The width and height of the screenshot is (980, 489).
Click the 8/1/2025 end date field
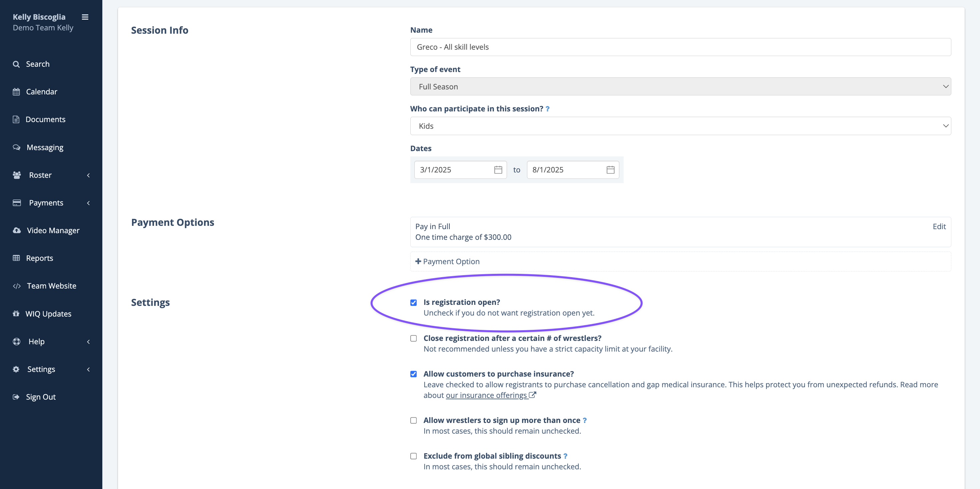click(573, 170)
